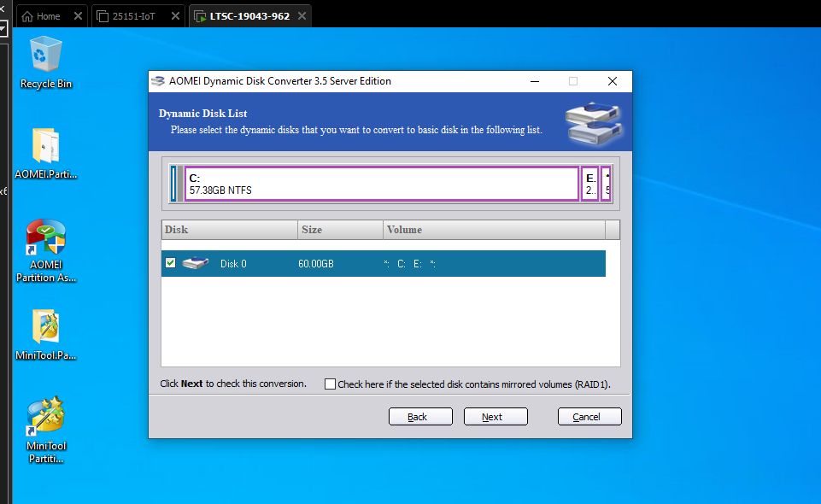Click the Disk column header

229,230
